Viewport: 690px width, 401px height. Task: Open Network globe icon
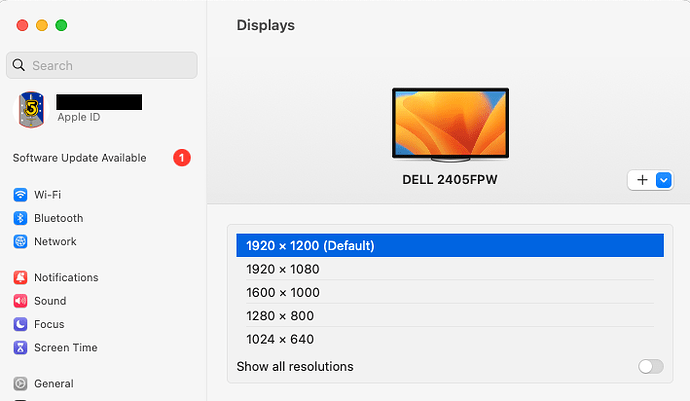pyautogui.click(x=20, y=241)
